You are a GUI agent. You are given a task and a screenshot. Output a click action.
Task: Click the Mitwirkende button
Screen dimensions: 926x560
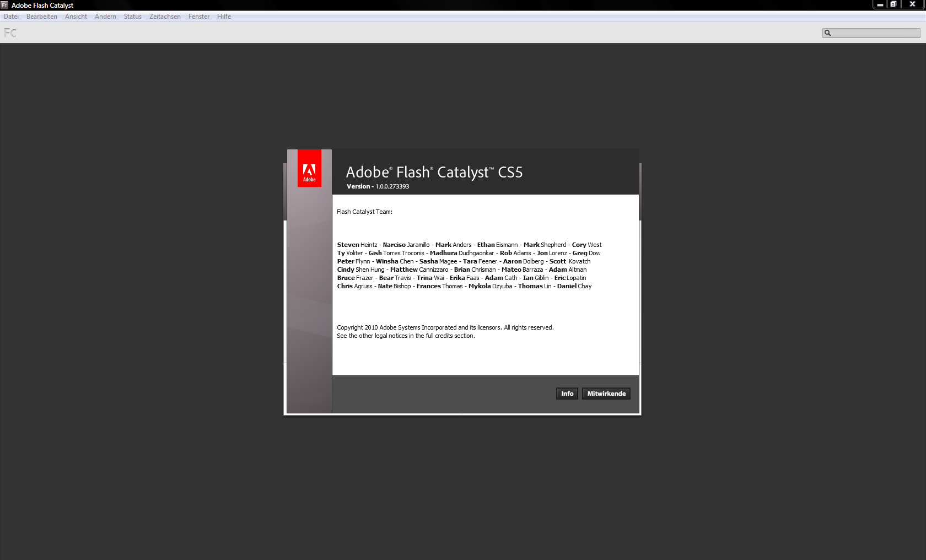point(606,394)
